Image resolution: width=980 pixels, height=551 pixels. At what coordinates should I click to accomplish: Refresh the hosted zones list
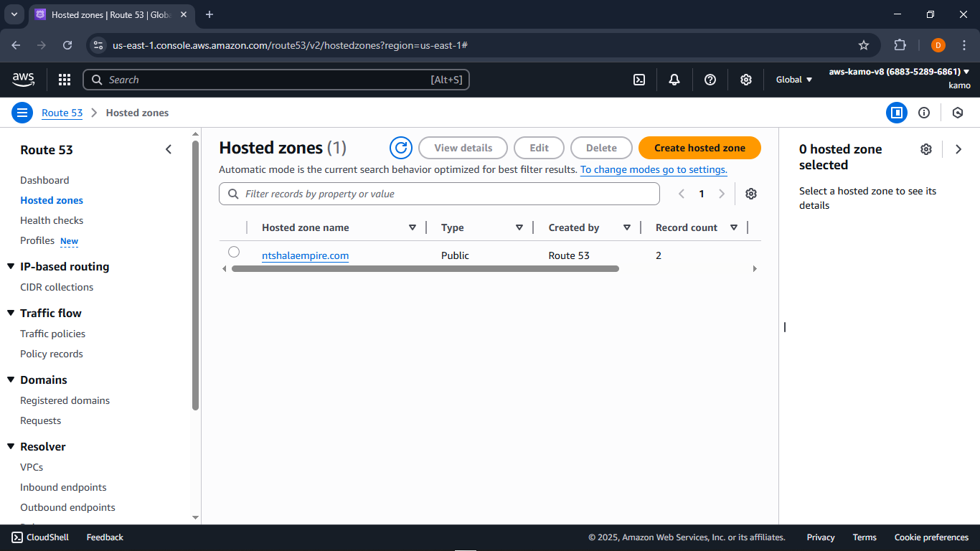pyautogui.click(x=401, y=148)
